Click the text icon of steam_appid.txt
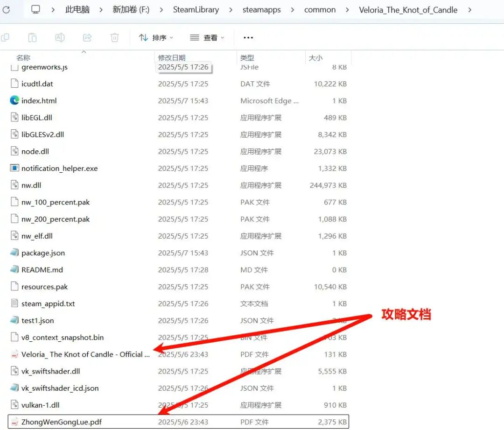504x430 pixels. pyautogui.click(x=14, y=303)
